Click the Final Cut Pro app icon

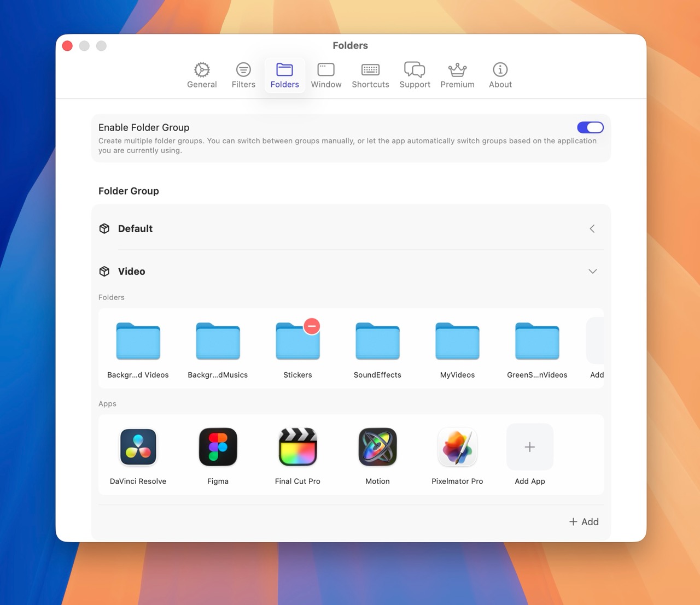click(297, 447)
